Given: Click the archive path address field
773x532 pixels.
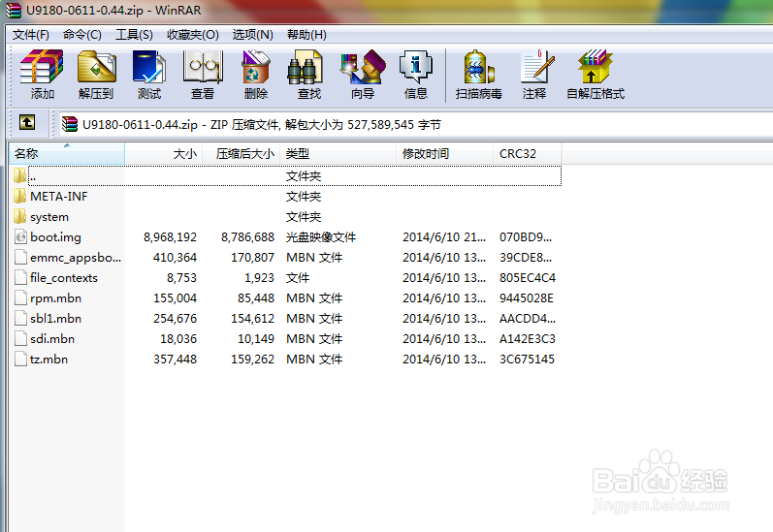Looking at the screenshot, I should tap(417, 124).
